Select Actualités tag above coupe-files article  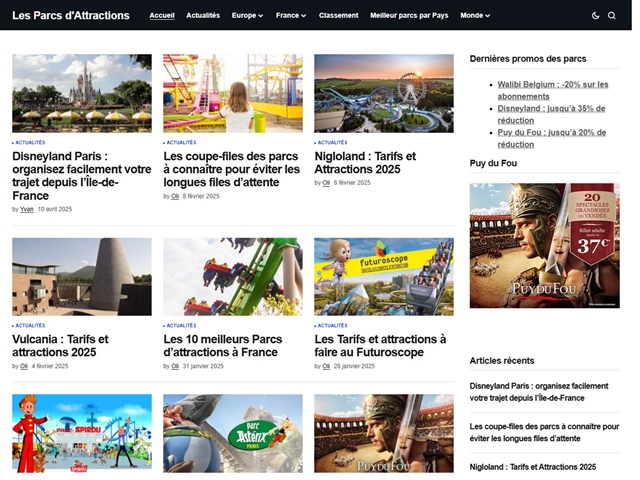point(180,142)
